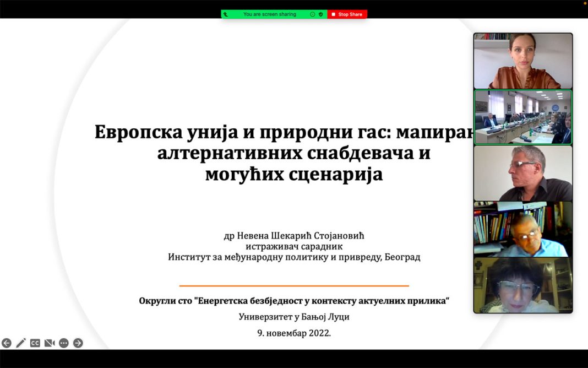Open the circular meeting info icon in sharing bar
Screen dimensions: 588x368
(x=312, y=14)
